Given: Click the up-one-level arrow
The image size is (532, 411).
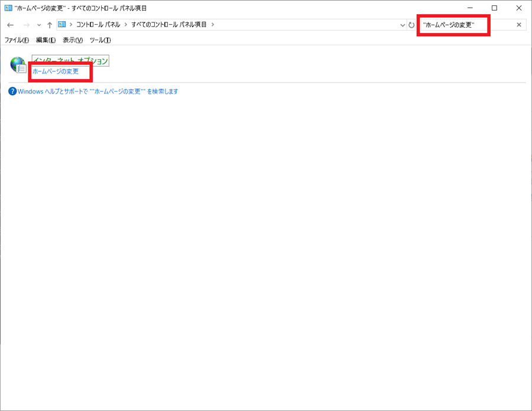Looking at the screenshot, I should 50,25.
